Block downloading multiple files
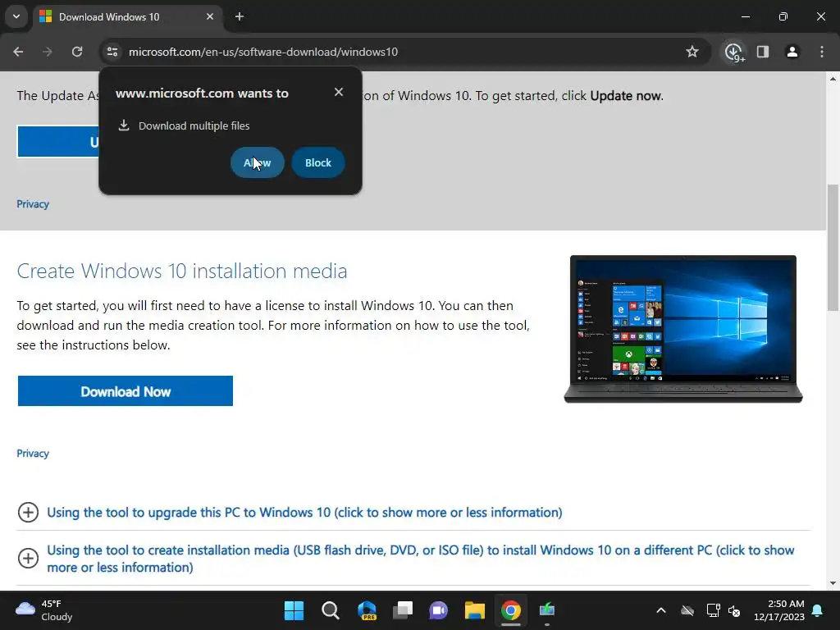This screenshot has height=630, width=840. (x=318, y=162)
